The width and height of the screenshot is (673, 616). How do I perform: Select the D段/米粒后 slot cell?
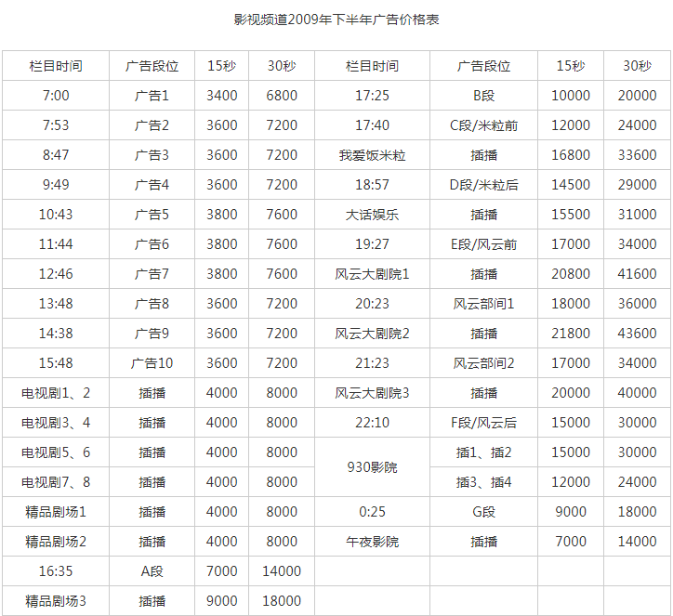[x=483, y=185]
